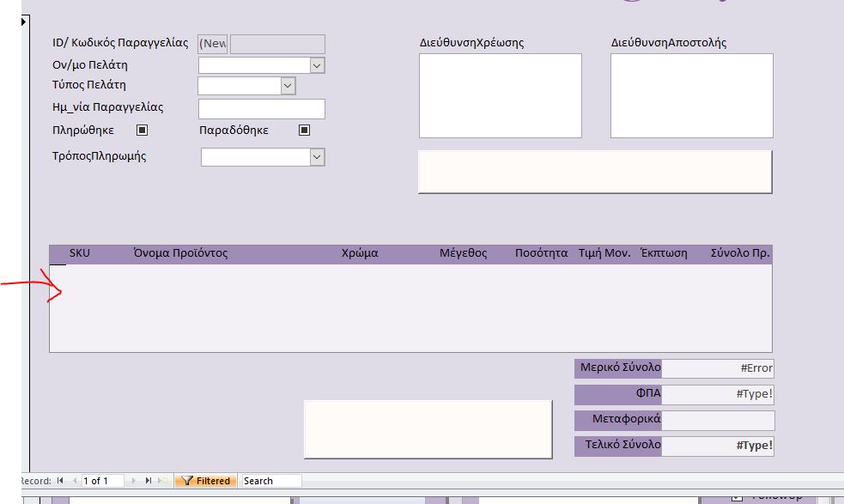844x504 pixels.
Task: Click inside the Search box
Action: click(270, 480)
